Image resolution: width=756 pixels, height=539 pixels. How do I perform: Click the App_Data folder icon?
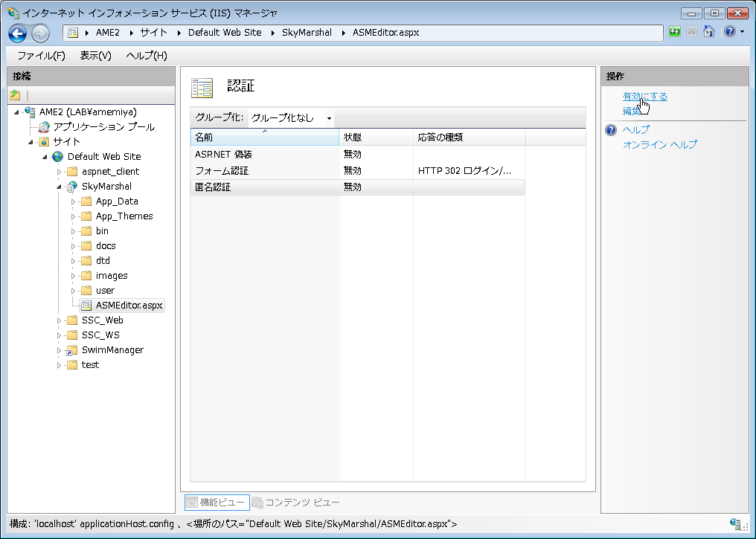[x=86, y=201]
